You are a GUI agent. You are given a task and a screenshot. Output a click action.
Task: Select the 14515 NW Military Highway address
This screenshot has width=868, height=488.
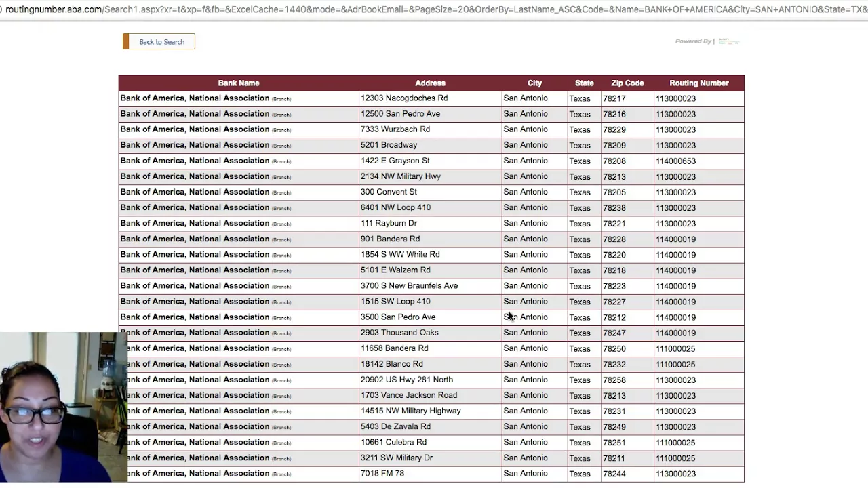point(411,411)
